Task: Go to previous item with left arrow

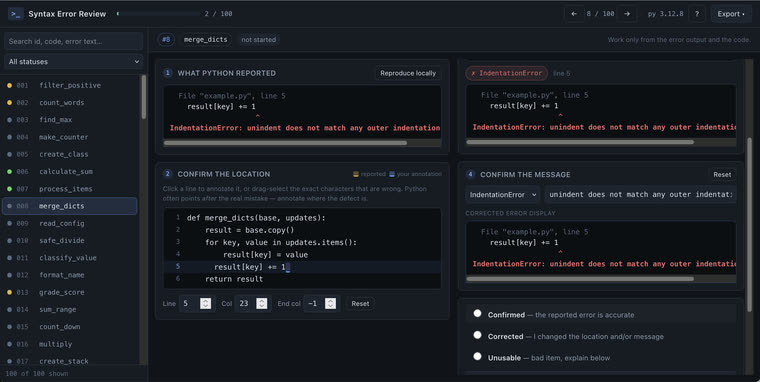Action: click(574, 14)
